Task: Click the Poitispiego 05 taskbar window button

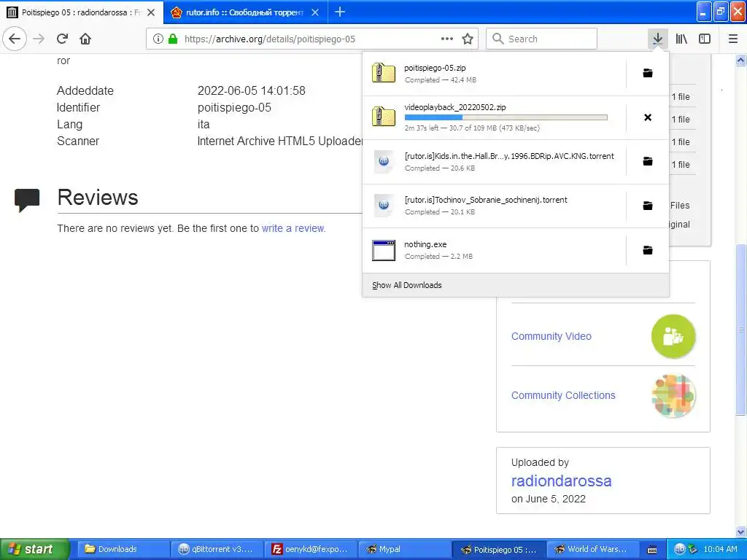Action: point(498,549)
